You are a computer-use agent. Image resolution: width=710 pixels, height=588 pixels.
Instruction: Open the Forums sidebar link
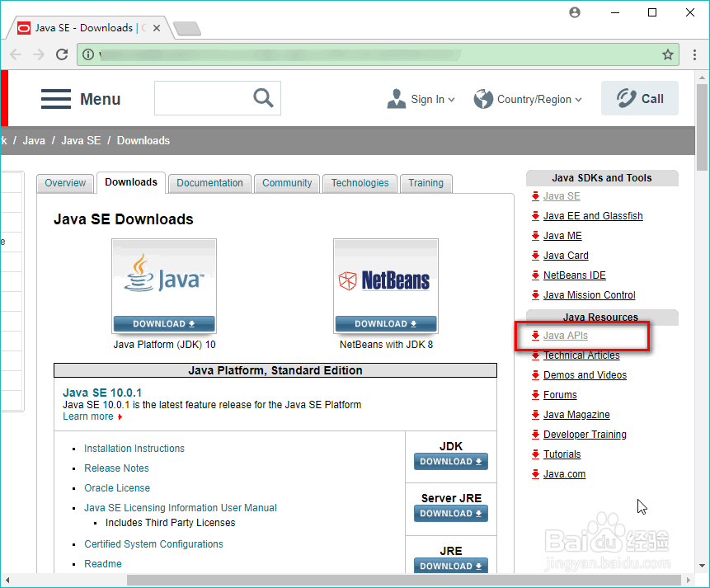[560, 395]
